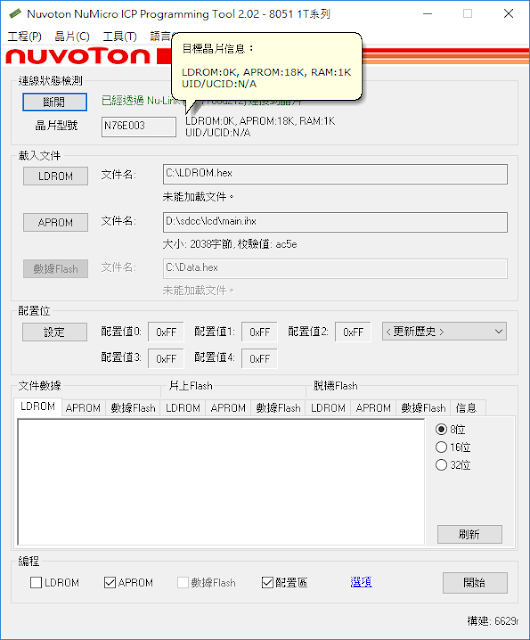Click the LDROM load file button
Screen dimensions: 530x640
55,176
